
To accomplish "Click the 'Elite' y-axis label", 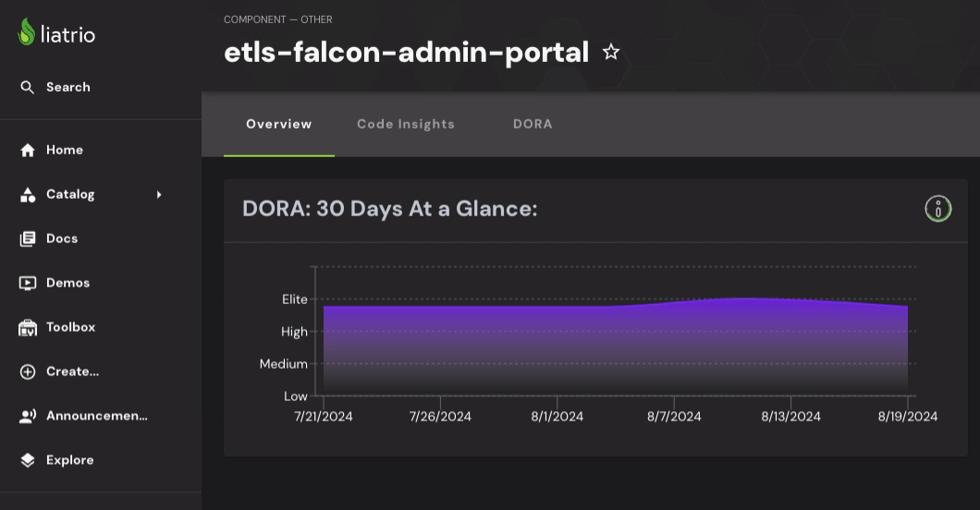I will coord(294,299).
